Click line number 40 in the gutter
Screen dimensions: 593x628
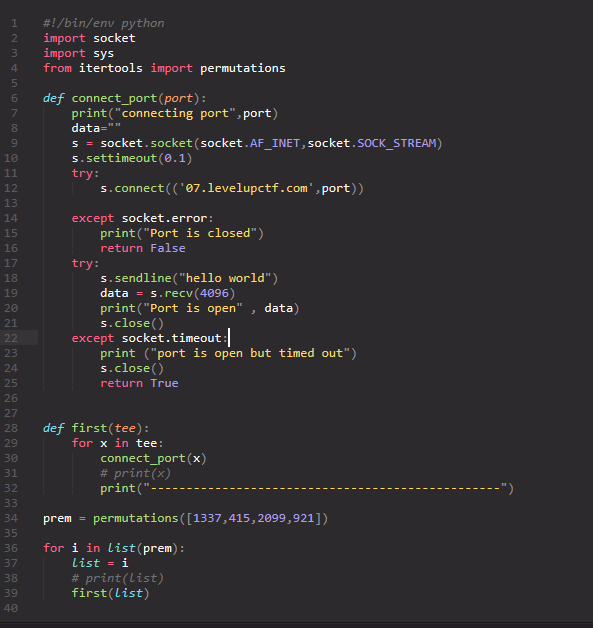click(11, 608)
